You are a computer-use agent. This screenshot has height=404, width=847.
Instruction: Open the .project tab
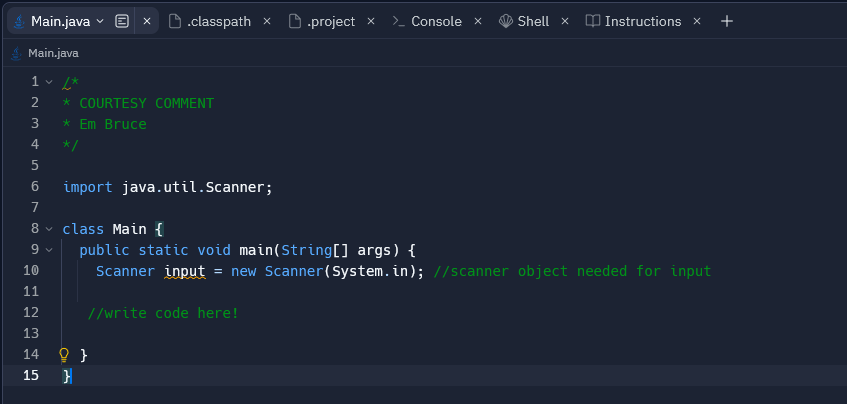[x=322, y=22]
